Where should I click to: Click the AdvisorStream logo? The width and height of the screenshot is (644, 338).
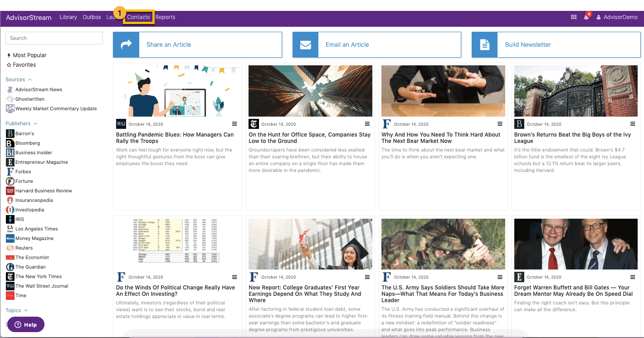click(x=29, y=17)
